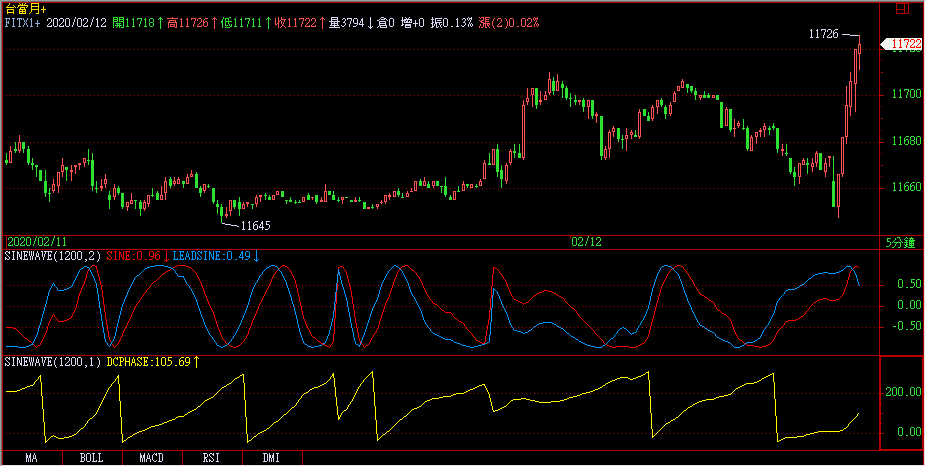Image resolution: width=926 pixels, height=467 pixels.
Task: Click the 02/12 date axis marker
Action: [586, 242]
